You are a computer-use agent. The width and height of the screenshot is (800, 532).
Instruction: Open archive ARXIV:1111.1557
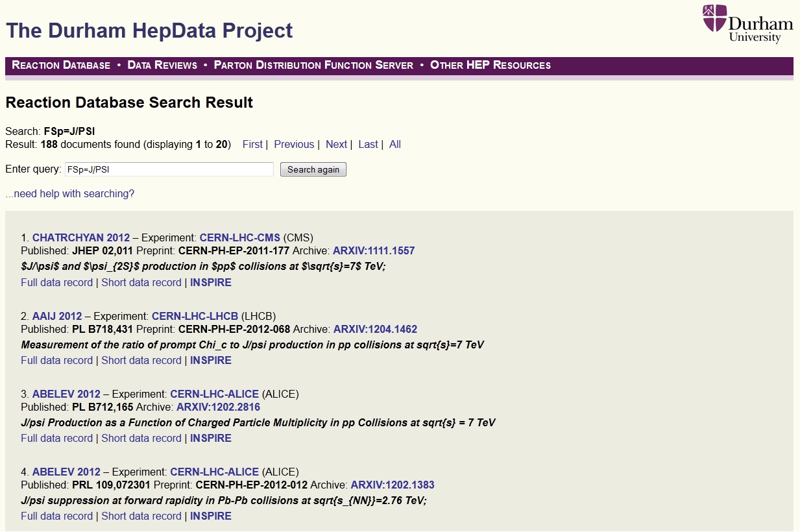tap(374, 251)
